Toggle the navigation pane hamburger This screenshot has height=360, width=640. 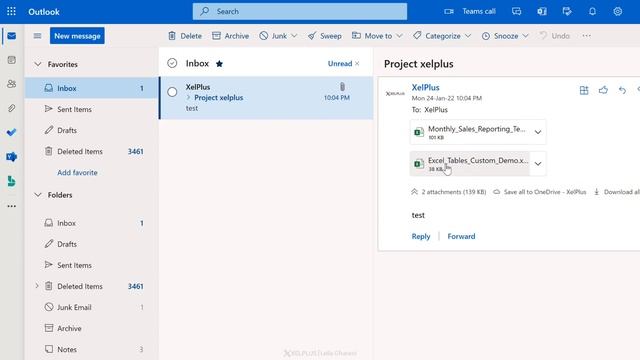[37, 36]
